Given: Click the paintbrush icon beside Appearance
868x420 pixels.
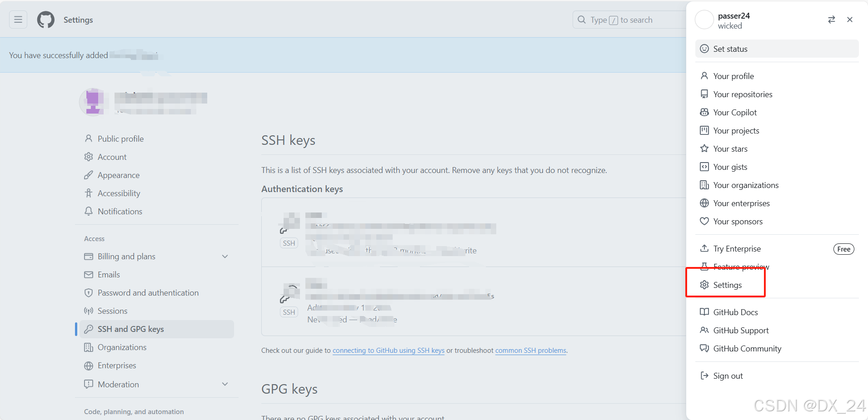Looking at the screenshot, I should (89, 175).
